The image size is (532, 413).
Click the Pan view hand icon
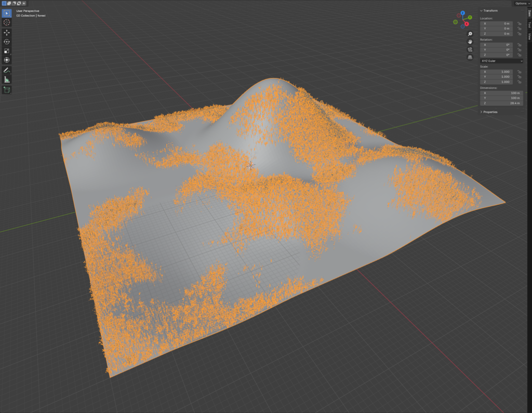(x=470, y=42)
